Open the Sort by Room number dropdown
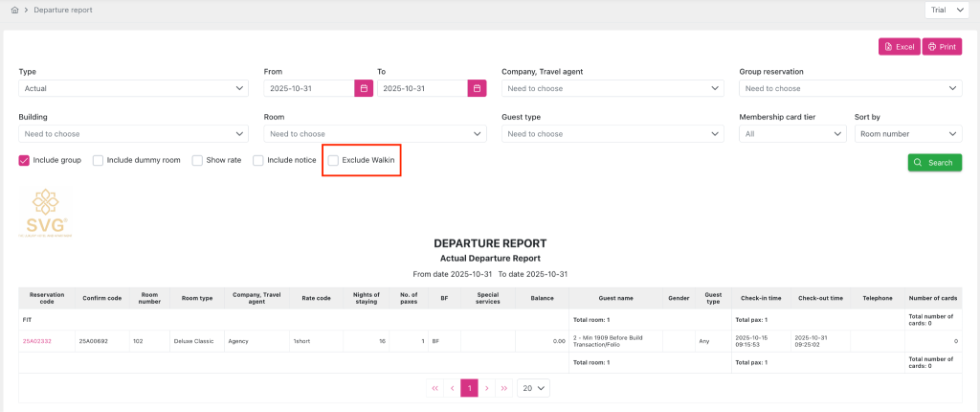Screen dimensions: 980x412 click(x=907, y=134)
